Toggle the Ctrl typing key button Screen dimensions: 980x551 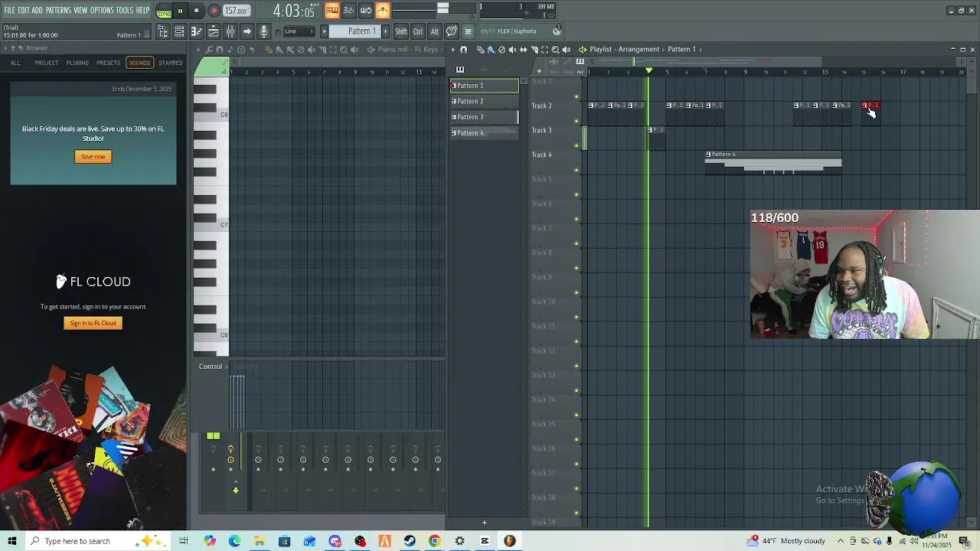click(x=418, y=31)
